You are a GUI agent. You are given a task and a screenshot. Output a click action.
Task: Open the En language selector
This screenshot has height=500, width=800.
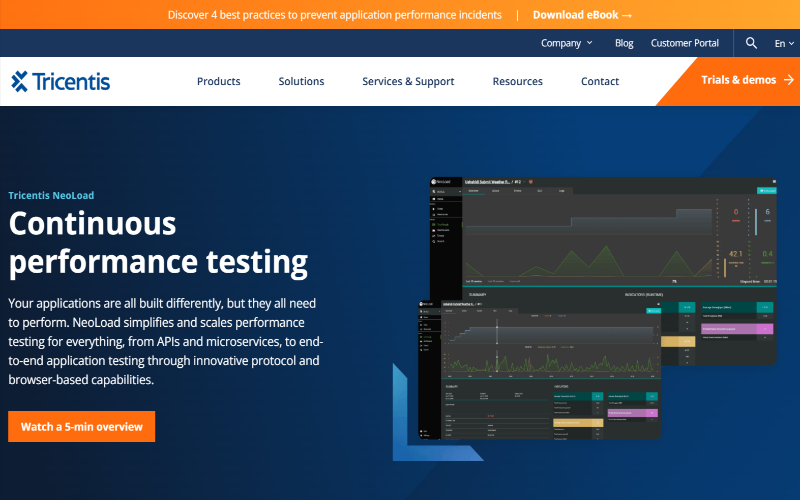784,43
